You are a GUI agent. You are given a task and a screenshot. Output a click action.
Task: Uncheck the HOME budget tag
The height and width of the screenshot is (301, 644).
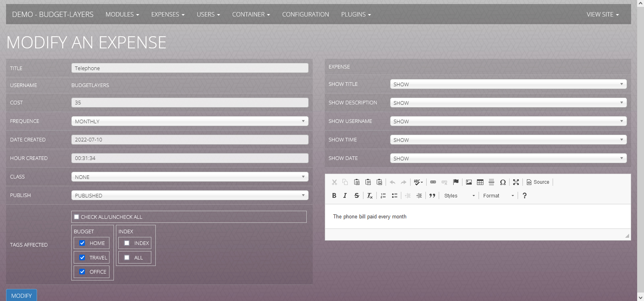[83, 243]
